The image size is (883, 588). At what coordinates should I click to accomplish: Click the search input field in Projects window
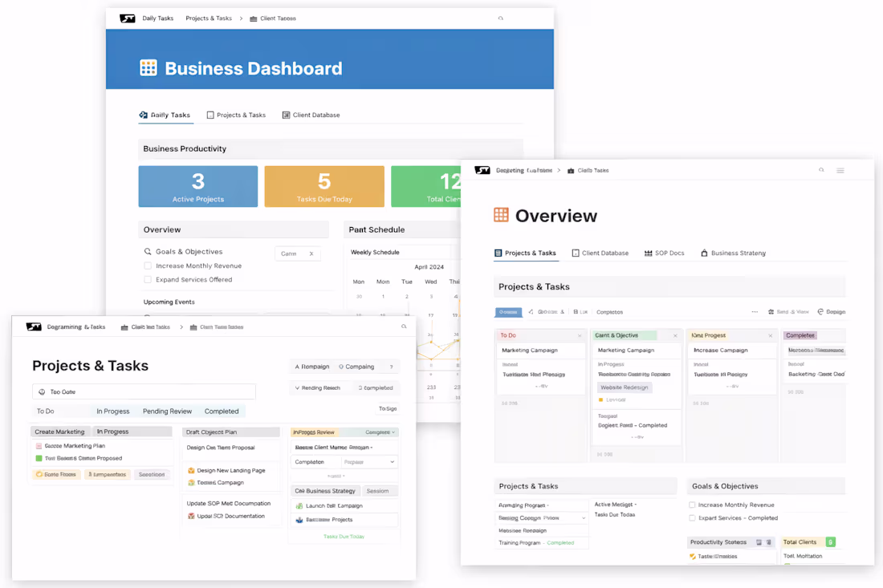[144, 391]
